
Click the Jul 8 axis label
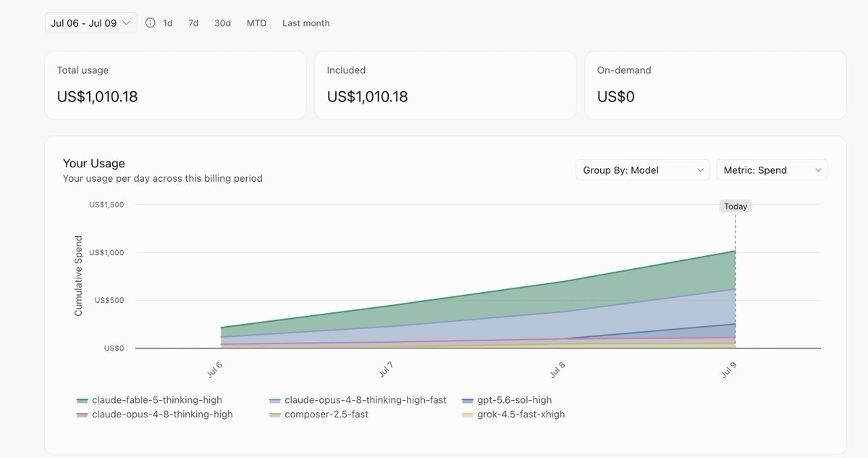tap(557, 370)
